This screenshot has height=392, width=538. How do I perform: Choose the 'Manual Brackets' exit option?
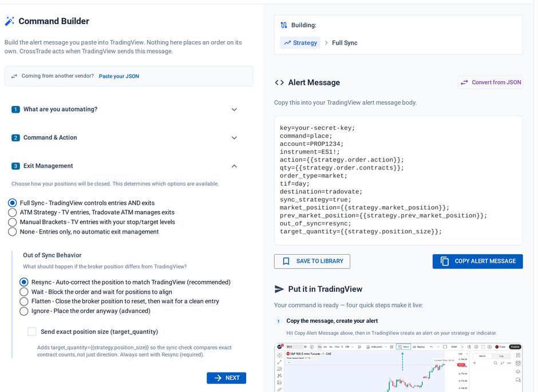tap(13, 222)
